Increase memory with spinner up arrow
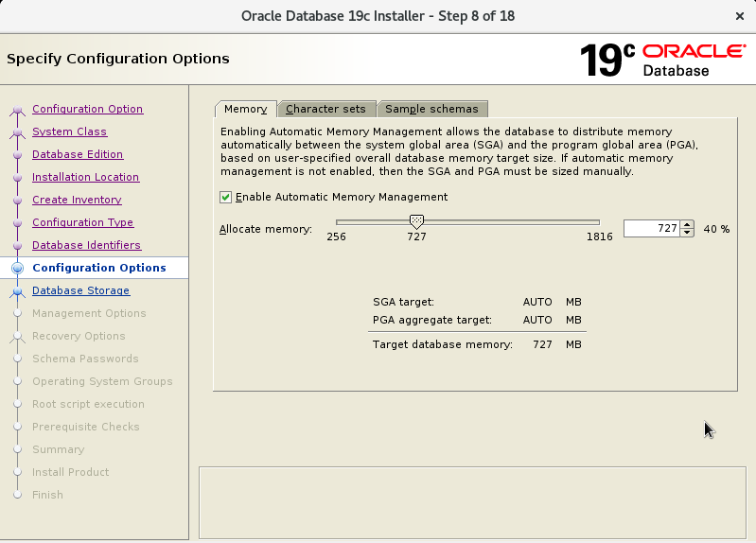Screen dimensions: 756x543 [x=688, y=224]
